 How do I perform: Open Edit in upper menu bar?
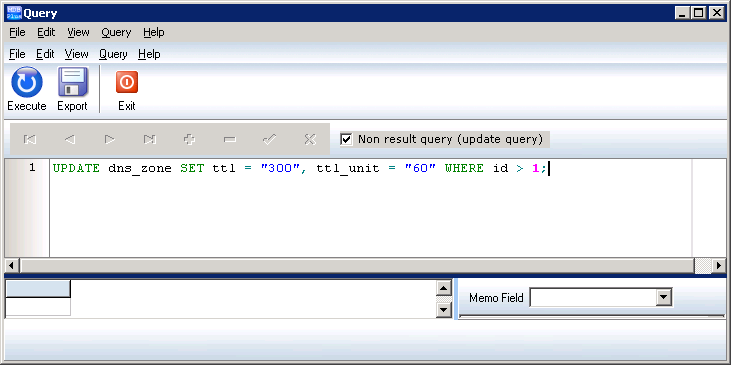pyautogui.click(x=46, y=32)
